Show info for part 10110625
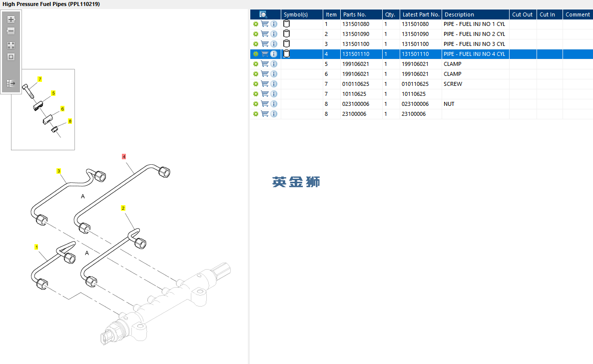 click(274, 94)
